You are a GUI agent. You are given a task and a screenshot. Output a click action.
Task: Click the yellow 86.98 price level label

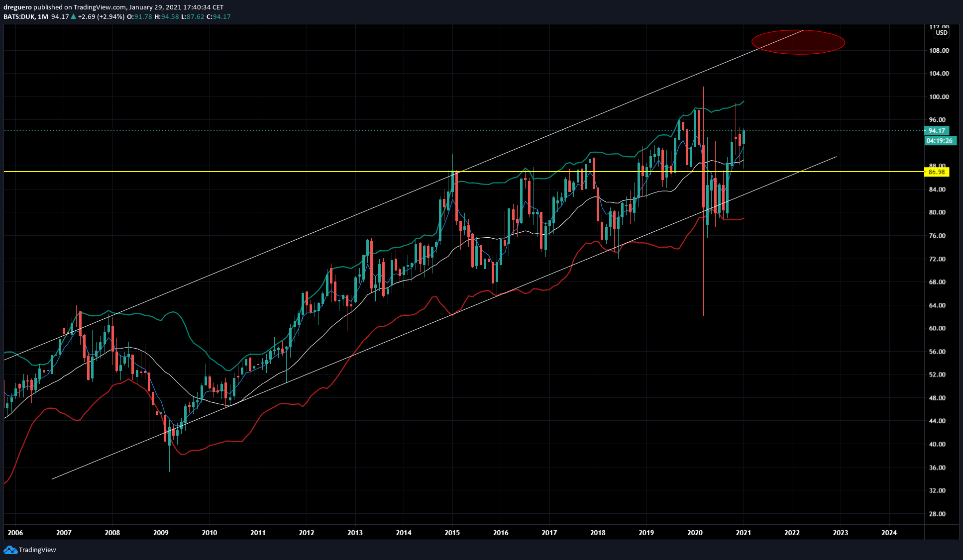click(937, 172)
